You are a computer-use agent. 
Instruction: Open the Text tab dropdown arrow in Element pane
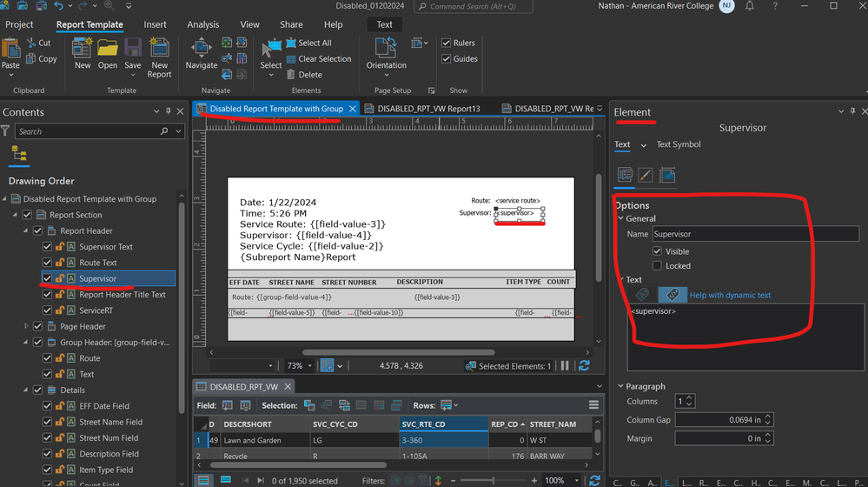pyautogui.click(x=643, y=145)
